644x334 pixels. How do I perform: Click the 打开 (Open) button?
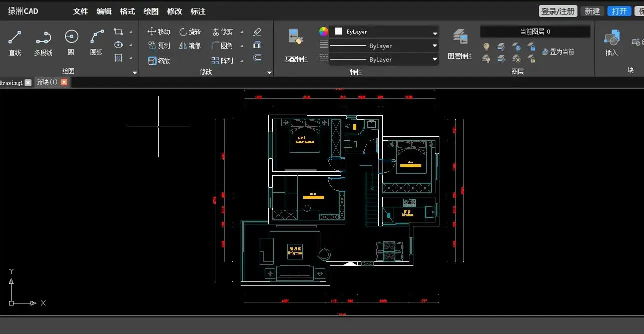tap(619, 11)
